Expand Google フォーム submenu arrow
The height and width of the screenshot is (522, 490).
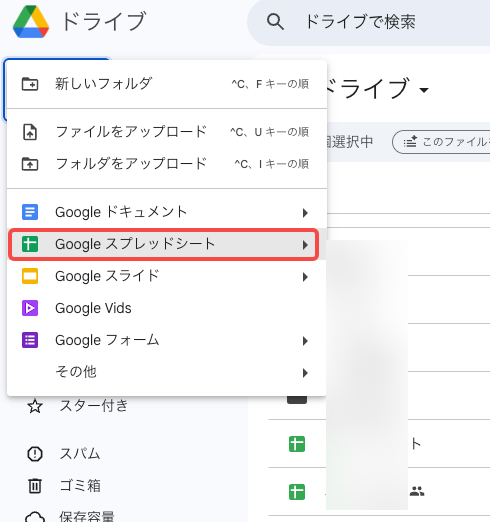tap(305, 341)
